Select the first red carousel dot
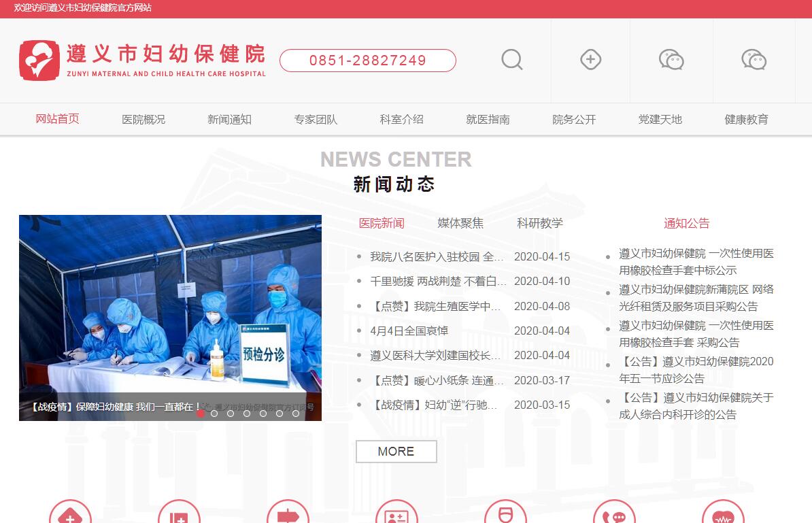 (201, 413)
